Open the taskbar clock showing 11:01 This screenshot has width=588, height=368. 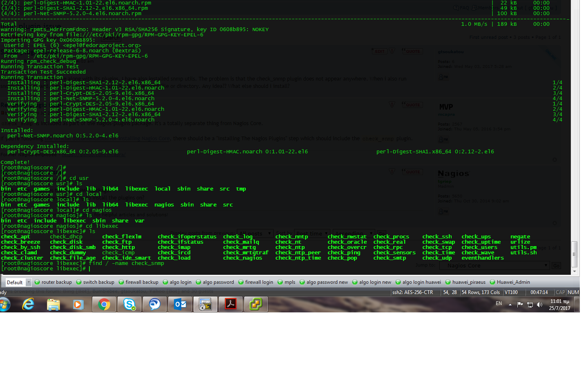(x=559, y=305)
